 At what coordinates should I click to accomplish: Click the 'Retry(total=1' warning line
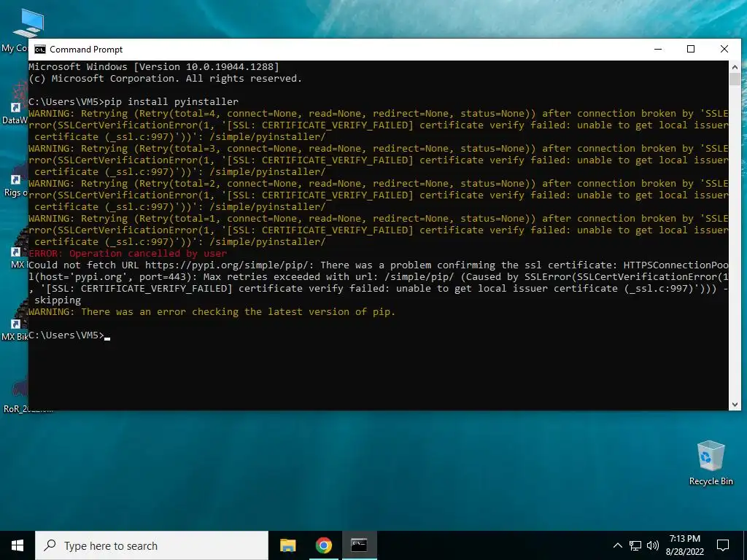click(x=379, y=219)
